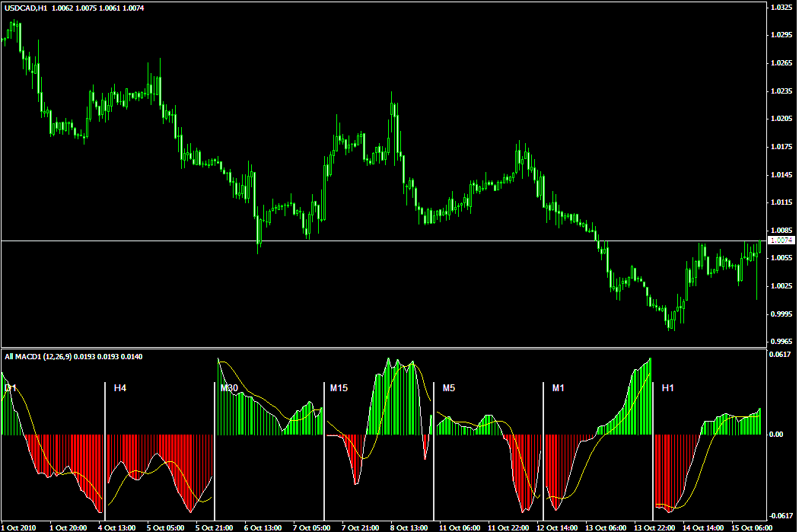Image resolution: width=799 pixels, height=532 pixels.
Task: Click the M15 timeframe label in MACD panel
Action: 339,388
